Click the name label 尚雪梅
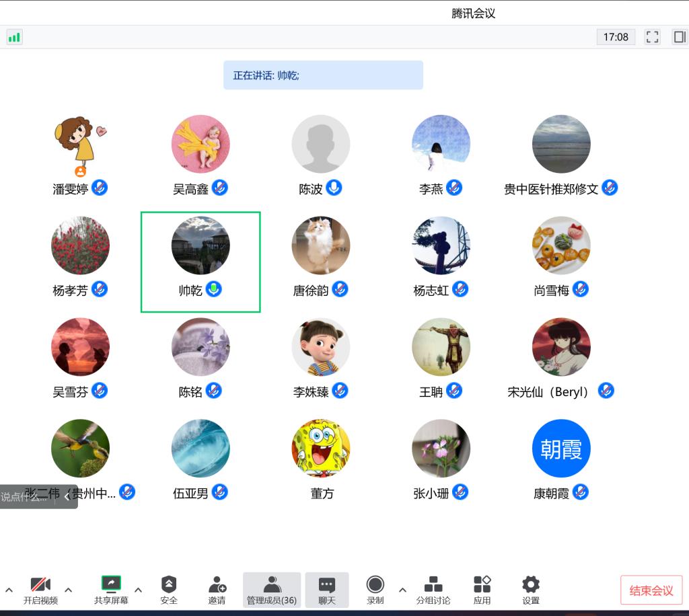 (551, 291)
